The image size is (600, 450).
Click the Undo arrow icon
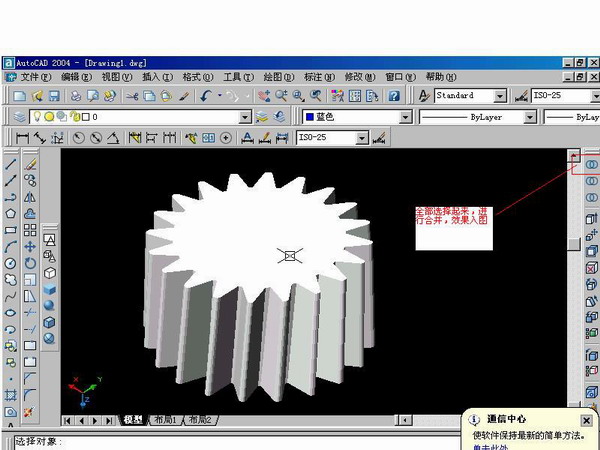pyautogui.click(x=207, y=95)
